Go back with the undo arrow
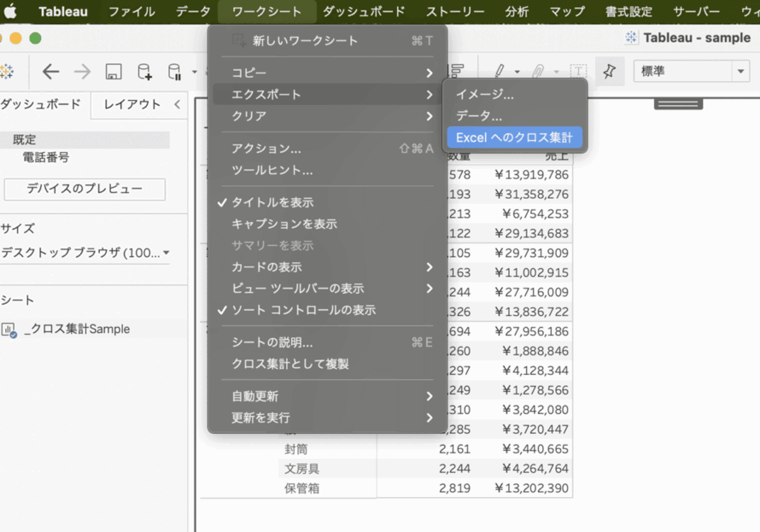This screenshot has width=760, height=532. coord(50,72)
